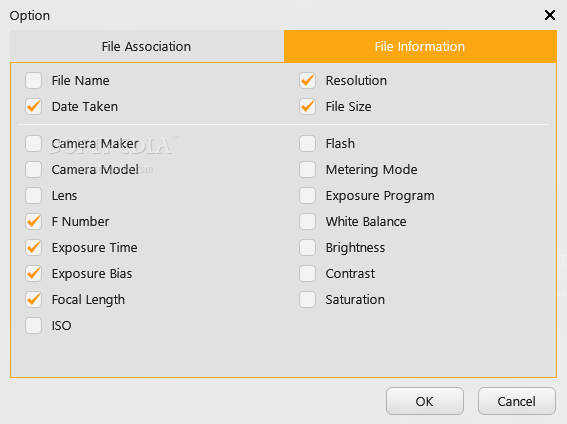The height and width of the screenshot is (424, 567).
Task: Confirm settings with the OK button
Action: (x=425, y=401)
